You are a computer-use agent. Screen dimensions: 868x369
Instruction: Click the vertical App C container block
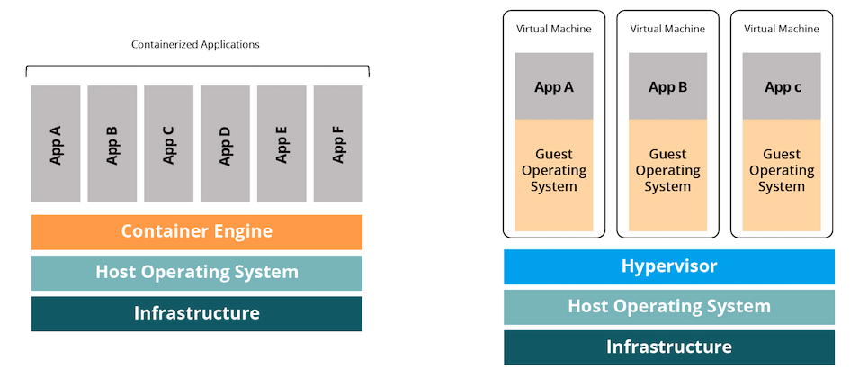point(168,144)
